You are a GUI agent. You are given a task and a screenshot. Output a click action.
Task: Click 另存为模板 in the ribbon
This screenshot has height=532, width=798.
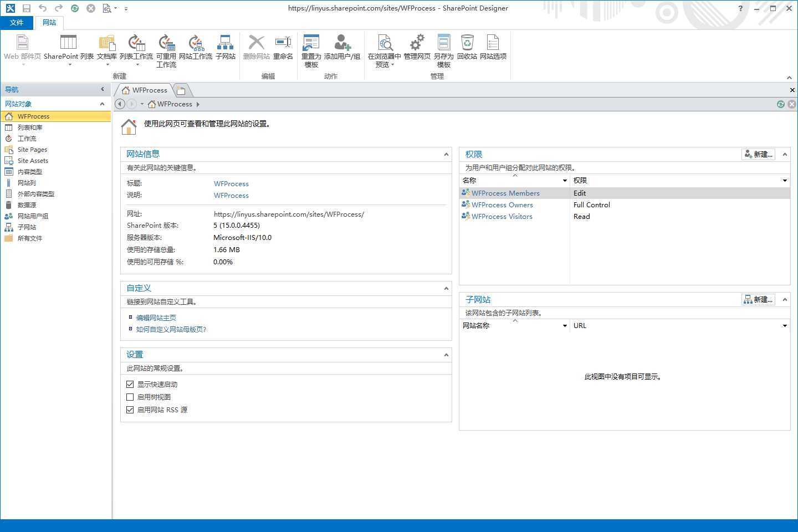(443, 50)
